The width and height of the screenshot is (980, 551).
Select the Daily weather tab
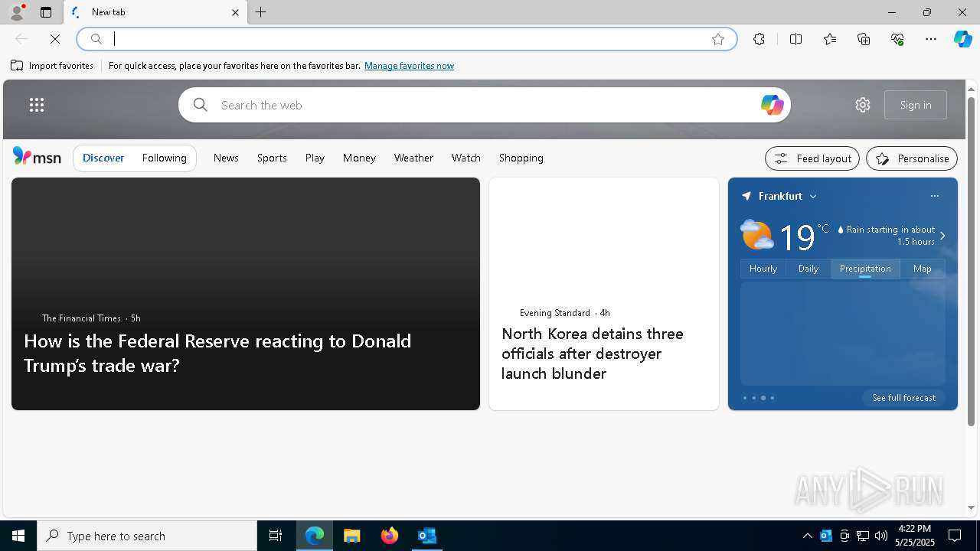pyautogui.click(x=808, y=269)
